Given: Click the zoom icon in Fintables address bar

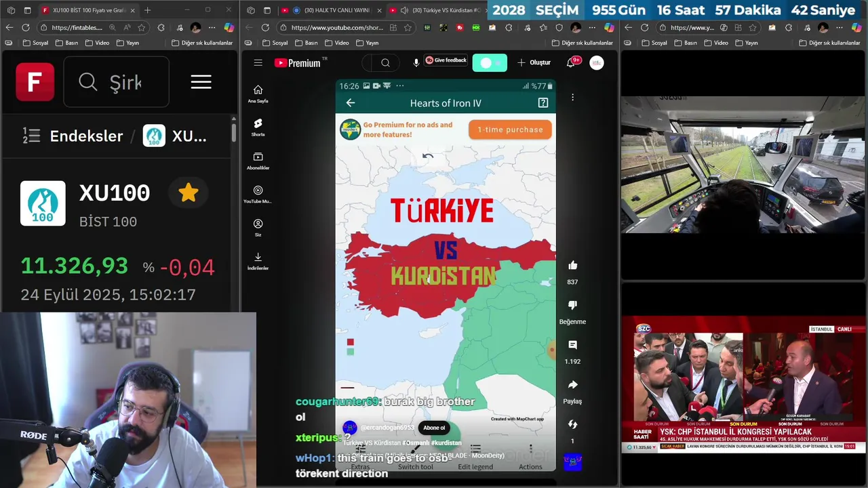Looking at the screenshot, I should point(112,28).
